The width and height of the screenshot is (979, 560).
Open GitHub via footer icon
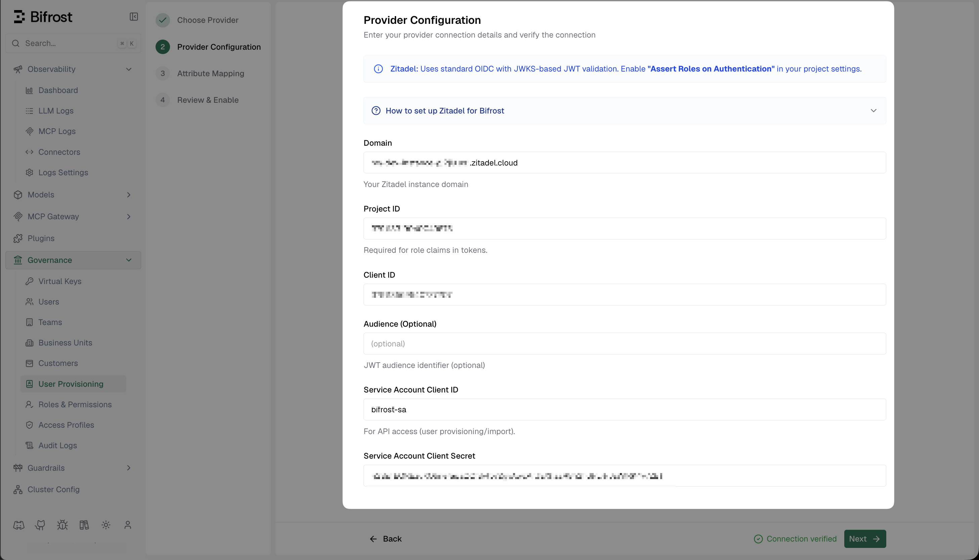coord(40,525)
